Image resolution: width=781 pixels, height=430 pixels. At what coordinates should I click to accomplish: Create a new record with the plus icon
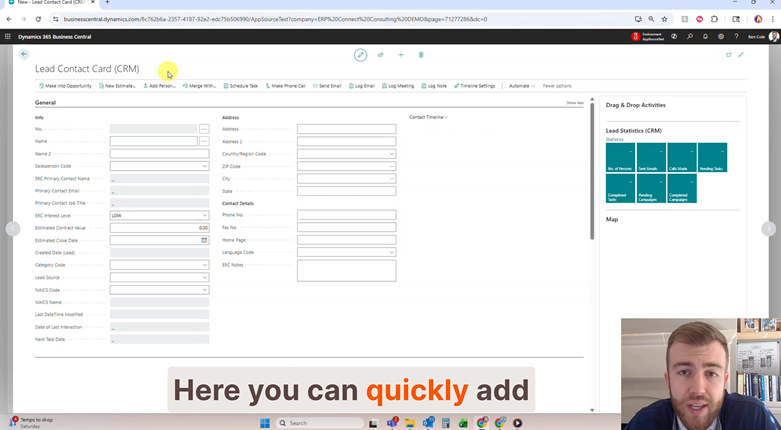[x=401, y=55]
